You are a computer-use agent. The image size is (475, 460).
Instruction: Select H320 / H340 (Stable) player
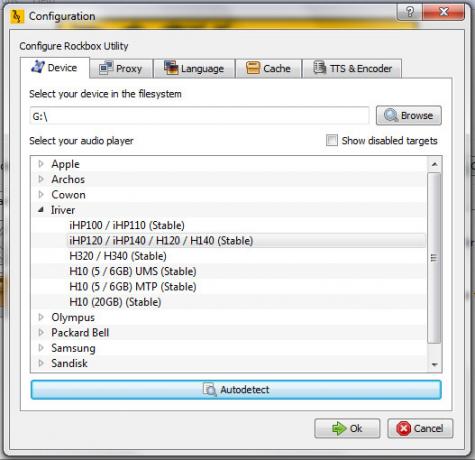(118, 256)
